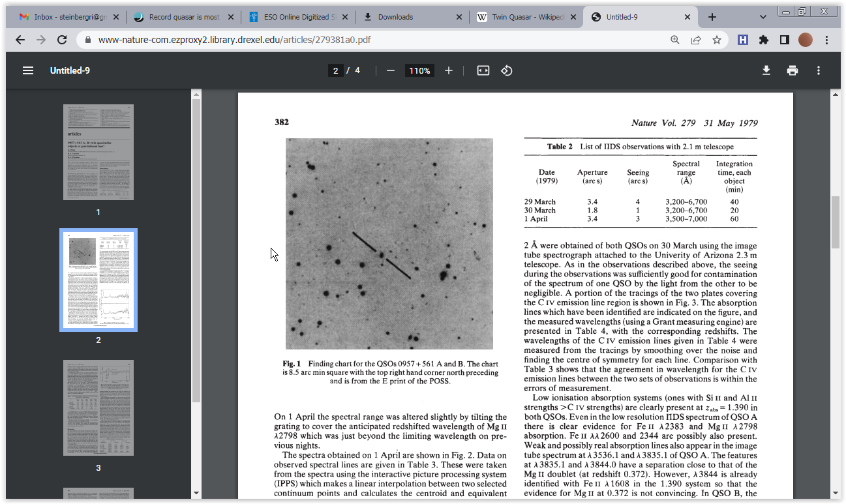Close the Downloads tab
This screenshot has height=504, width=846.
point(459,17)
